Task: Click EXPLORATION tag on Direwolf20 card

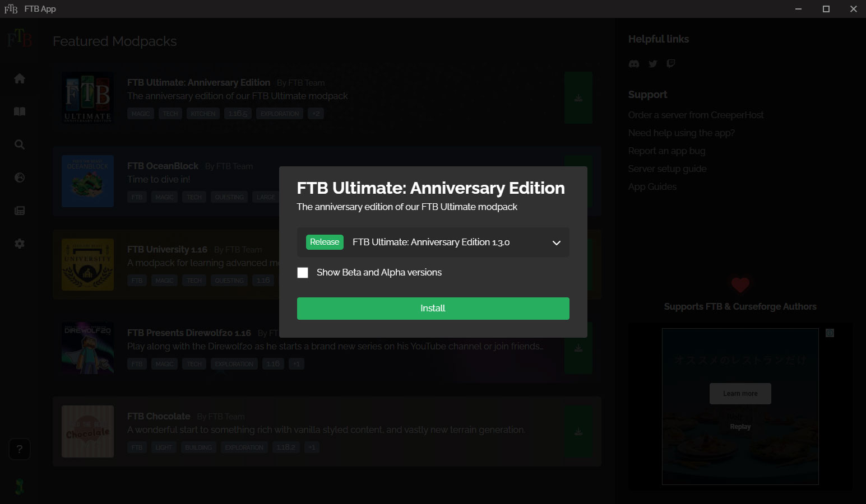Action: 234,364
